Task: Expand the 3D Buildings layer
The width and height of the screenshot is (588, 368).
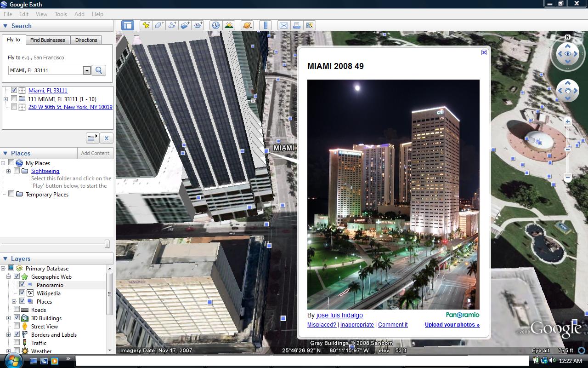Action: (9, 318)
